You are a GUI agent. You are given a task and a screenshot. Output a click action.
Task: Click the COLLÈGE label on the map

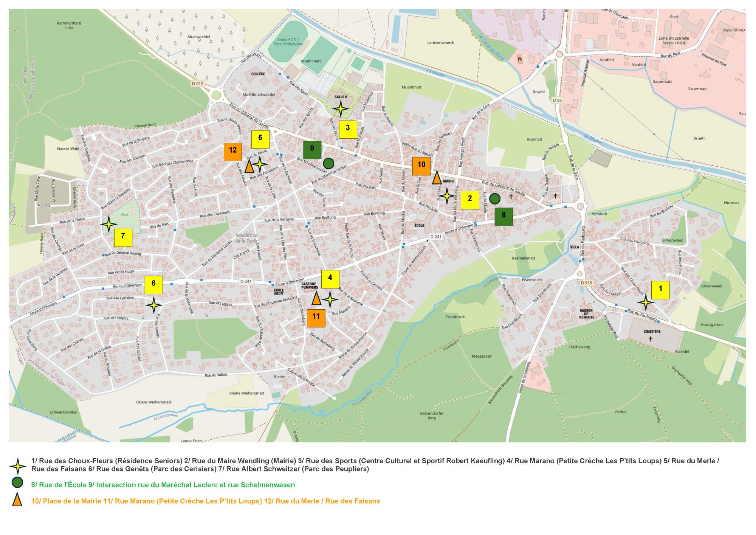[258, 74]
